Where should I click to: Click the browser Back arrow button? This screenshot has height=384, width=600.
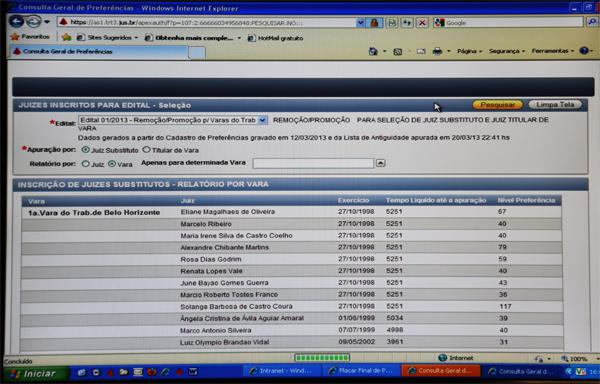(x=16, y=21)
